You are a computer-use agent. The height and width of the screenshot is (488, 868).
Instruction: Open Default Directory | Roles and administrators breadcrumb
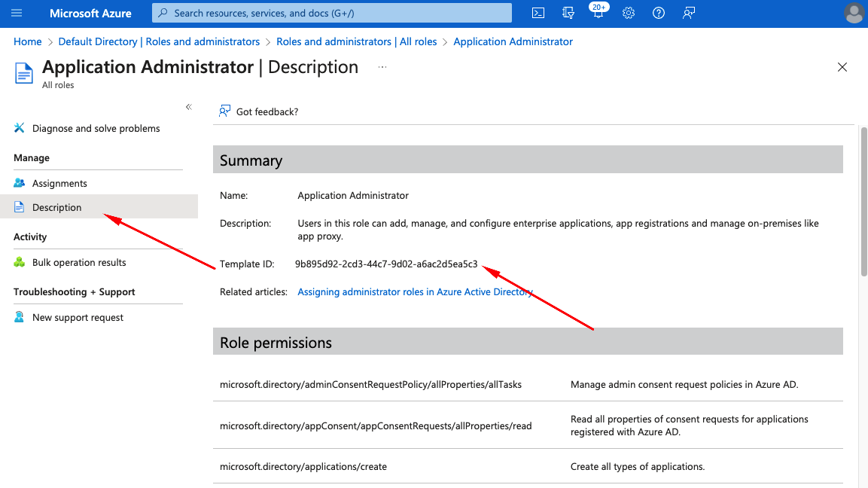pos(159,41)
